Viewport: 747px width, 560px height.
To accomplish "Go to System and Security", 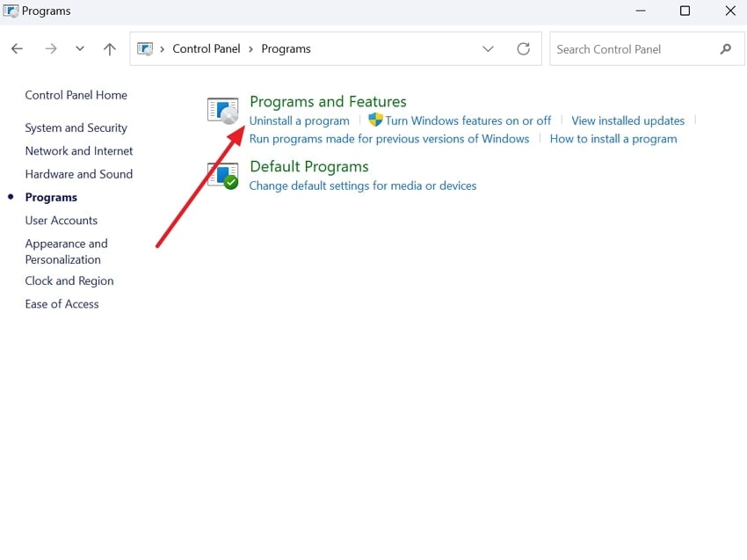I will pyautogui.click(x=76, y=127).
